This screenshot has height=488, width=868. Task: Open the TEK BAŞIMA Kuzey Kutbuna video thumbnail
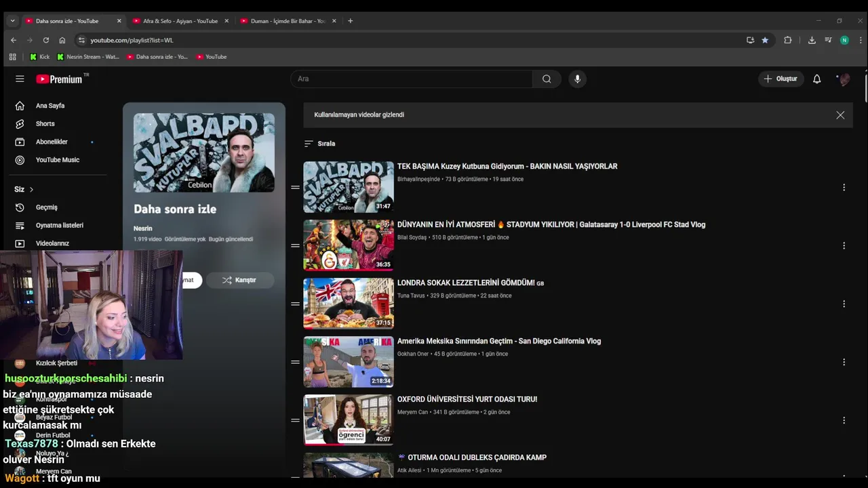349,187
